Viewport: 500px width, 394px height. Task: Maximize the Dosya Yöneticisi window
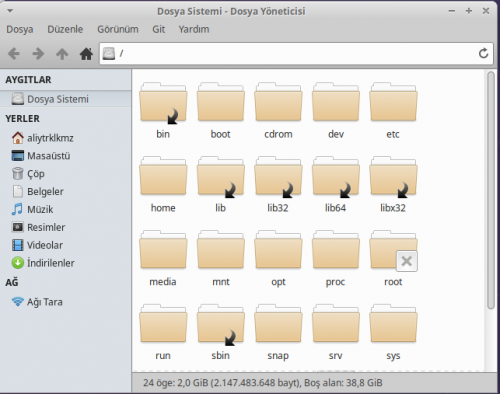pyautogui.click(x=469, y=11)
